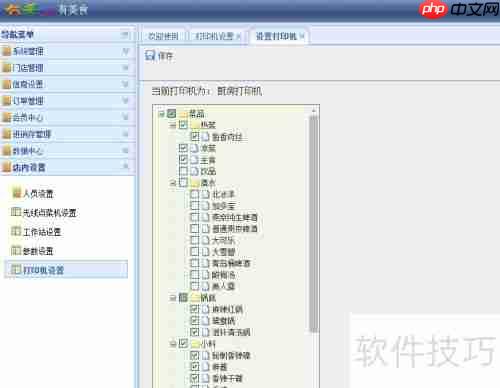Open 无线点菜机设置 in sidebar
Screen dimensions: 500x388
(50, 213)
